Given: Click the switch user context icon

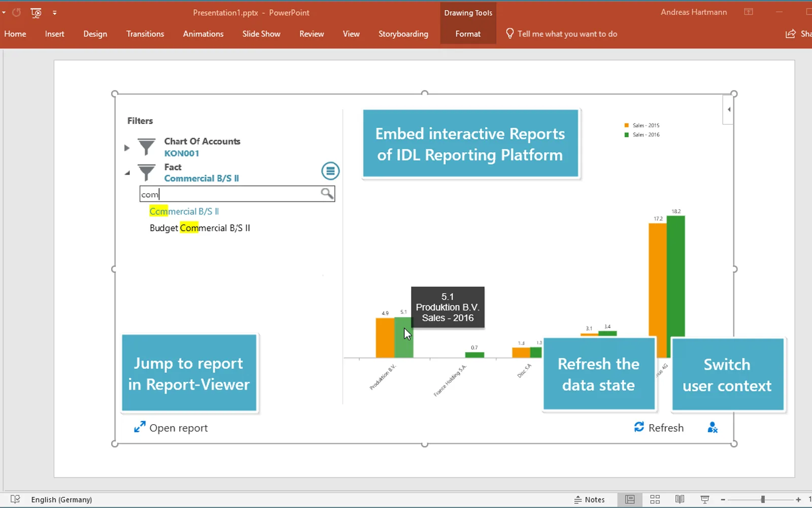Looking at the screenshot, I should coord(713,428).
